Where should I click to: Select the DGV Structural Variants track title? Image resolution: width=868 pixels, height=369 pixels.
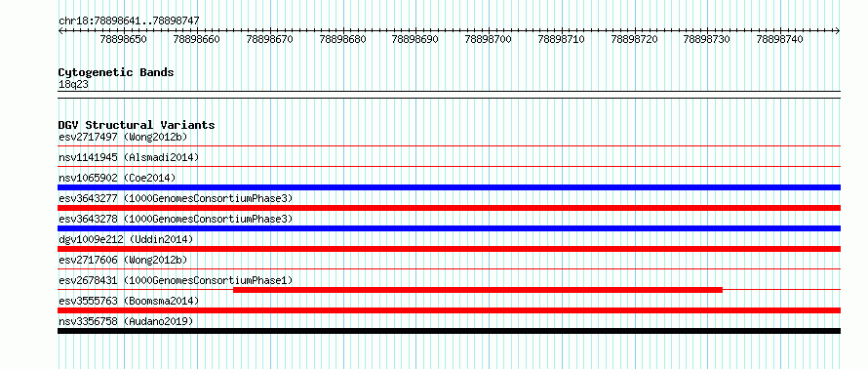pyautogui.click(x=137, y=125)
